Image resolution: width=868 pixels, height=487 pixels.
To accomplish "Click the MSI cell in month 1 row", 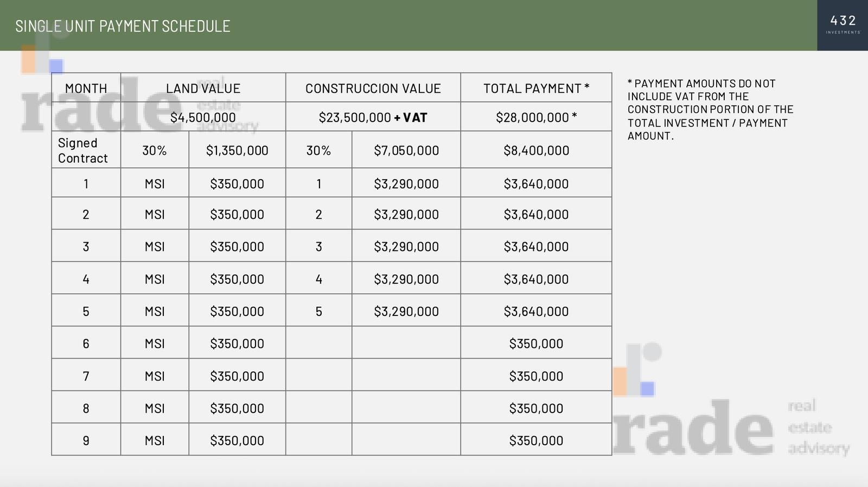I will (x=155, y=183).
